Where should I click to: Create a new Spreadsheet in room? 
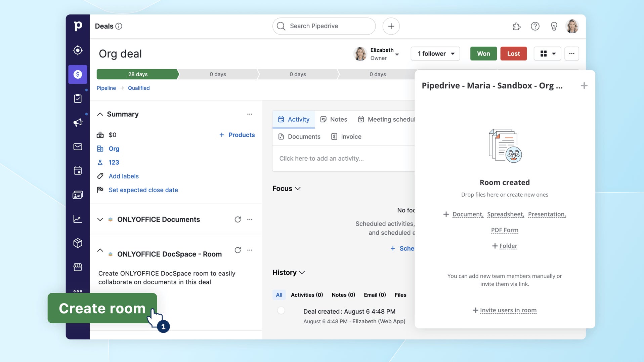point(506,214)
